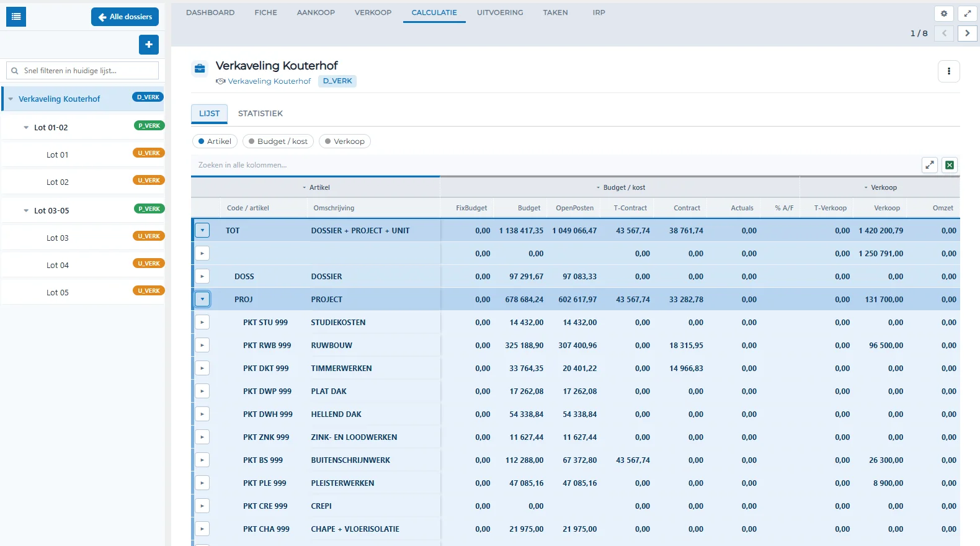The height and width of the screenshot is (546, 980).
Task: Toggle the Verkoop column group
Action: click(345, 141)
